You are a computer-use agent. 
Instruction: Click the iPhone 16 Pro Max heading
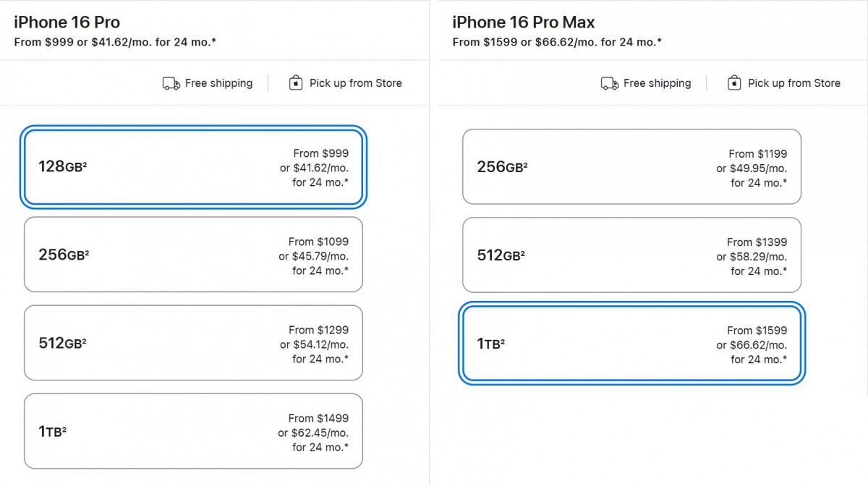click(x=524, y=22)
